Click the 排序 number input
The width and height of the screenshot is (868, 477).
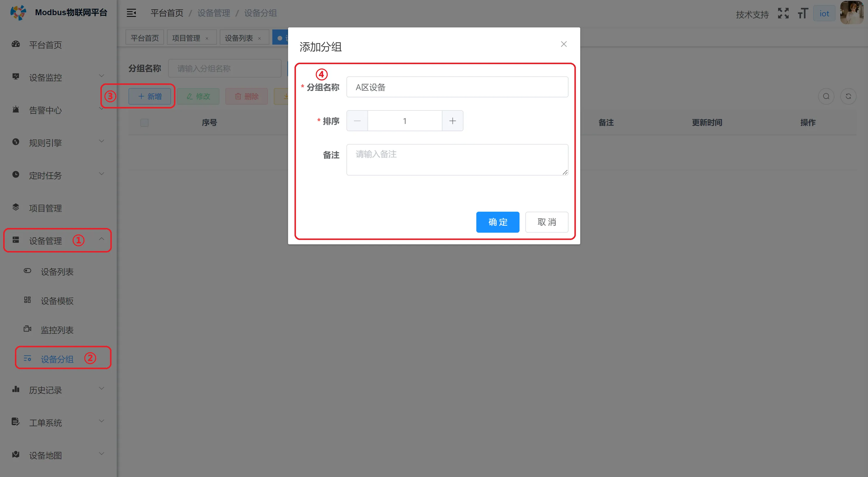pyautogui.click(x=405, y=120)
